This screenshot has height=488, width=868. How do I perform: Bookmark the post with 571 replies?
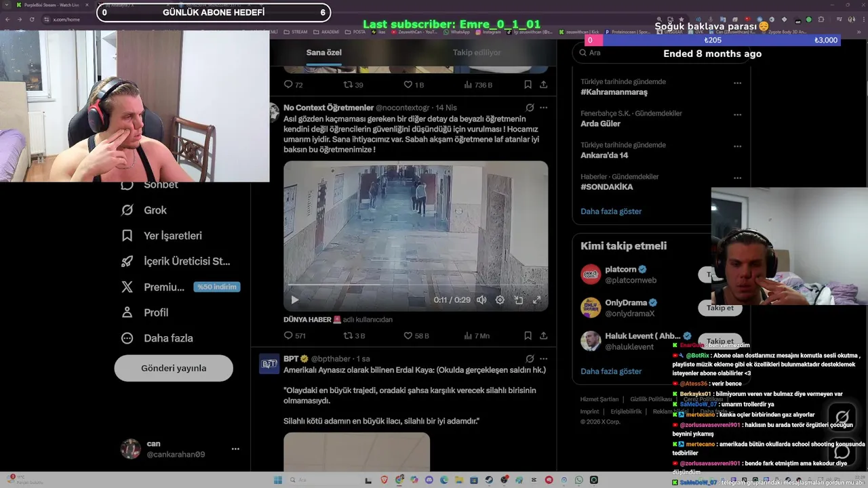point(528,335)
